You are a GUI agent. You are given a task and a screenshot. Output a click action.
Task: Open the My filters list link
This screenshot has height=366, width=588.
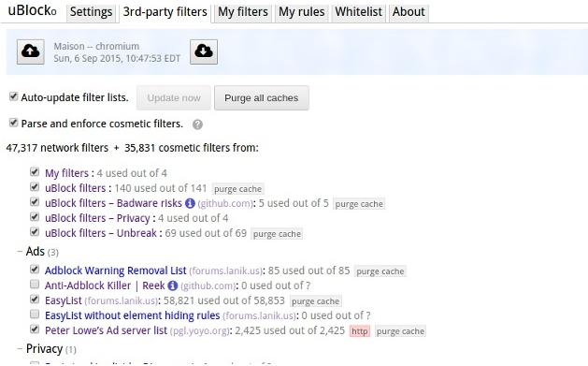pyautogui.click(x=66, y=173)
